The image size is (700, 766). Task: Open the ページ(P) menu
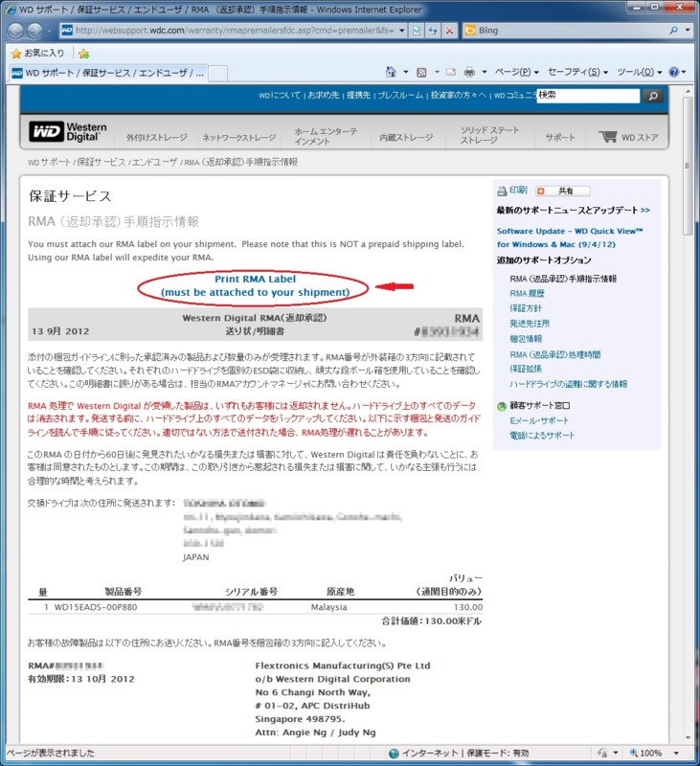pyautogui.click(x=516, y=73)
